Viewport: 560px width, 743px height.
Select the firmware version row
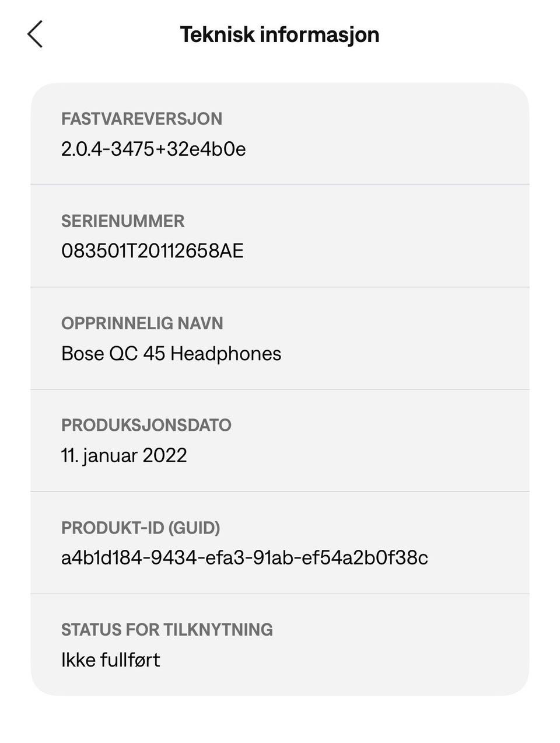coord(385,134)
